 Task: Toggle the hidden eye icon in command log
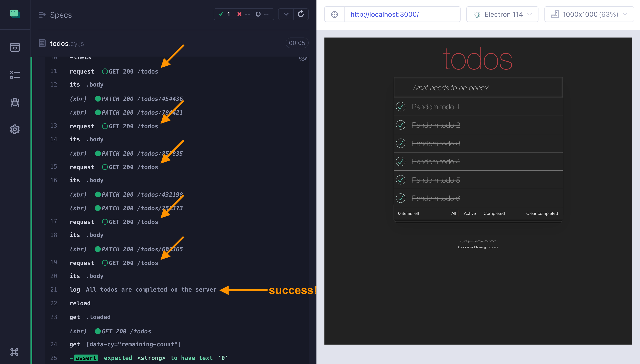point(303,58)
